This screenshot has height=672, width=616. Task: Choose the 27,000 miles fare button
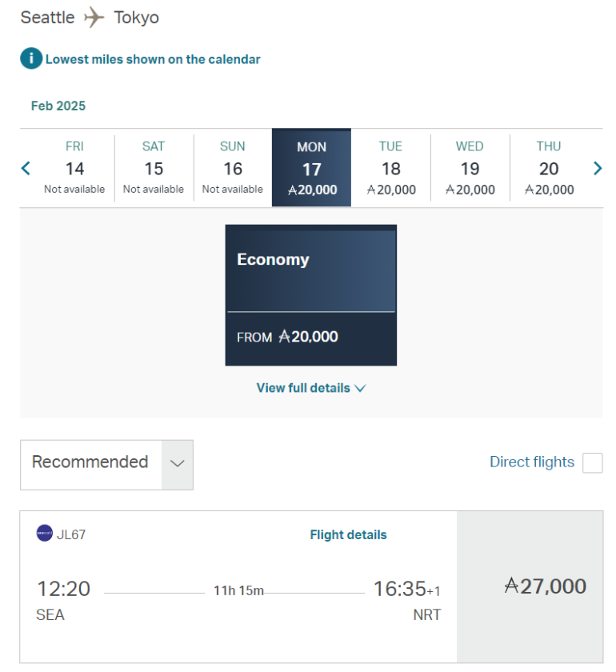tap(530, 586)
